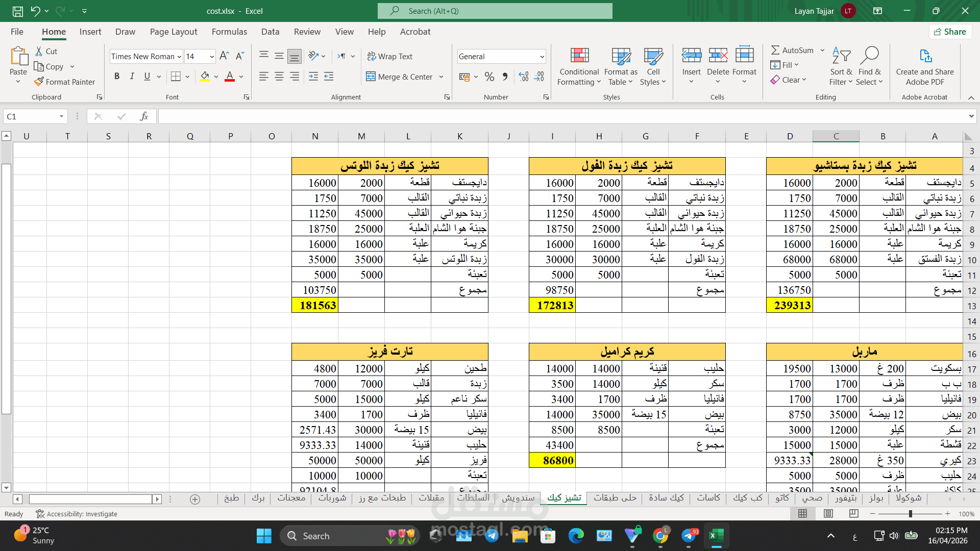This screenshot has width=980, height=551.
Task: Click the Undo arrow icon
Action: click(35, 11)
